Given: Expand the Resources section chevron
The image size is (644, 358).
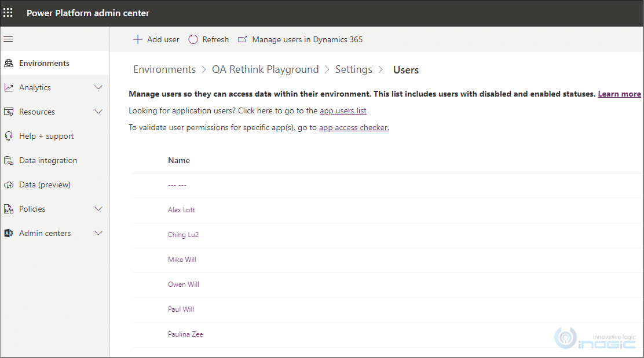Looking at the screenshot, I should tap(98, 112).
